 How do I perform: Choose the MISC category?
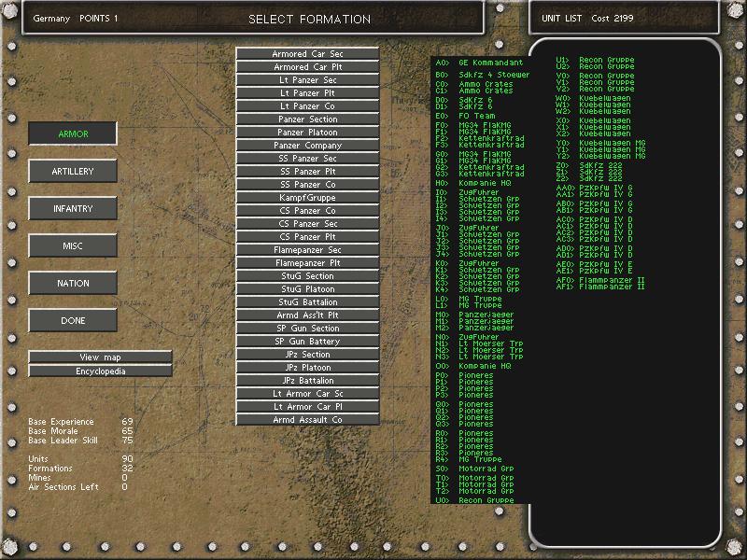pyautogui.click(x=73, y=245)
